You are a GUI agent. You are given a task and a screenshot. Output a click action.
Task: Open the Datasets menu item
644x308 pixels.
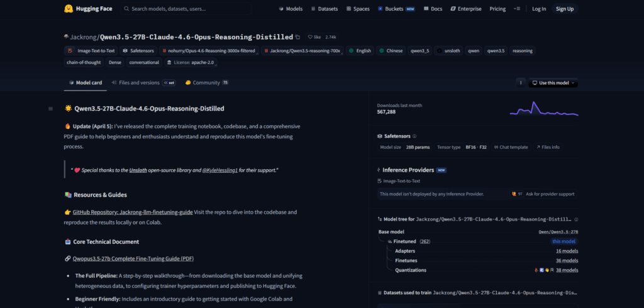(x=324, y=9)
